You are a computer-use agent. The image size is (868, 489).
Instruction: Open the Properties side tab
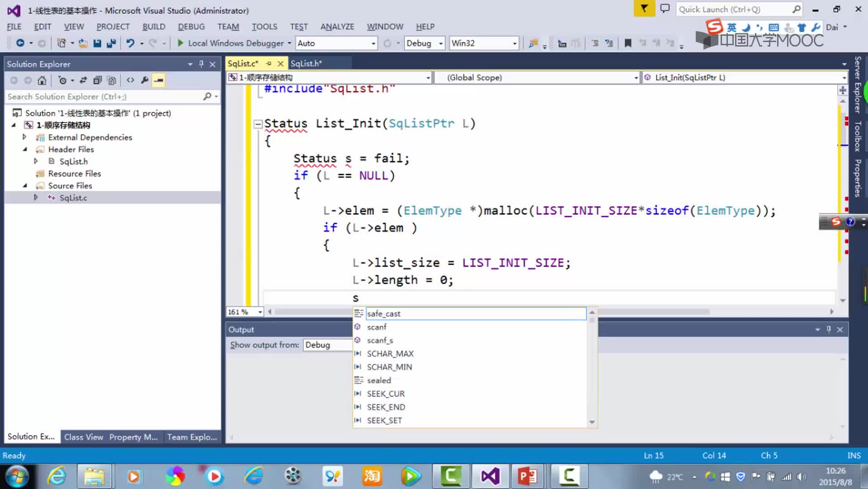coord(857,178)
